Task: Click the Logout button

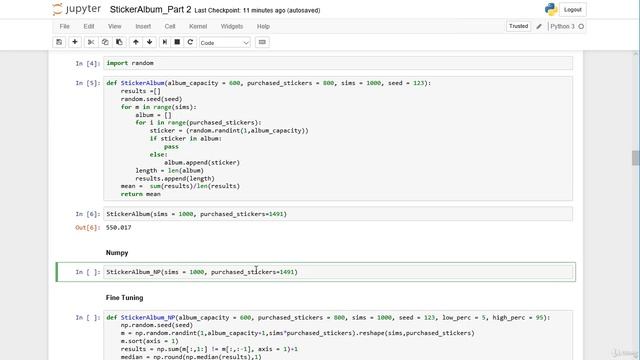Action: click(573, 10)
